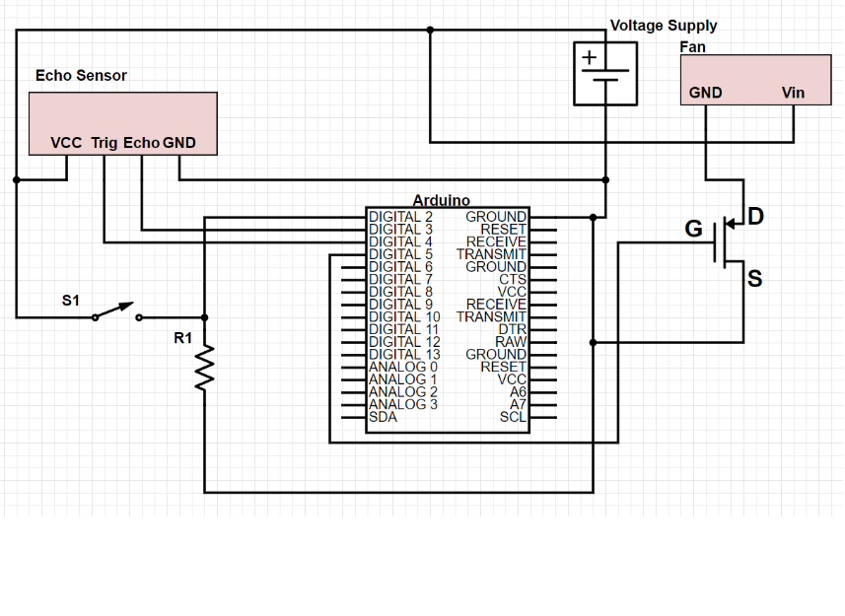Click Arduino pin A6

(x=518, y=392)
